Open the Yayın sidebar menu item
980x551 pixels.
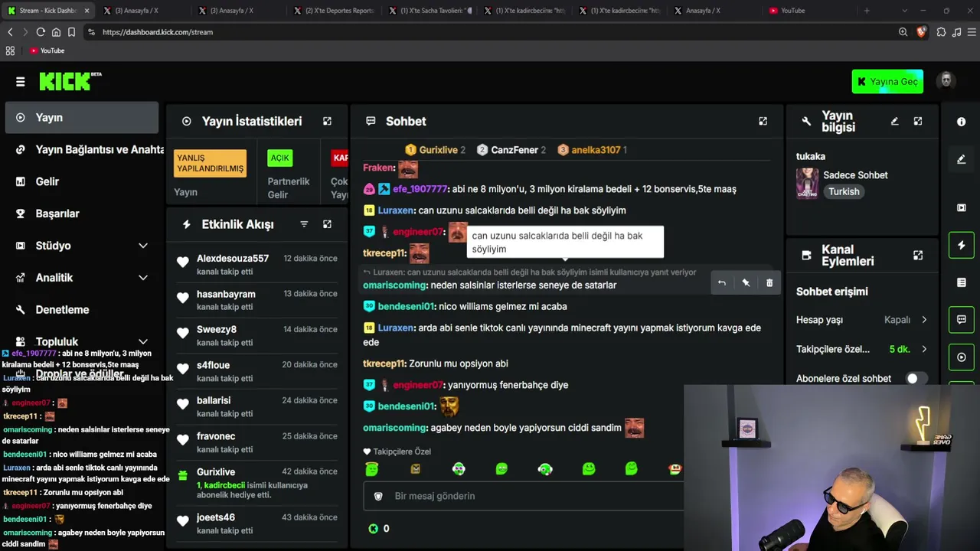coord(82,118)
